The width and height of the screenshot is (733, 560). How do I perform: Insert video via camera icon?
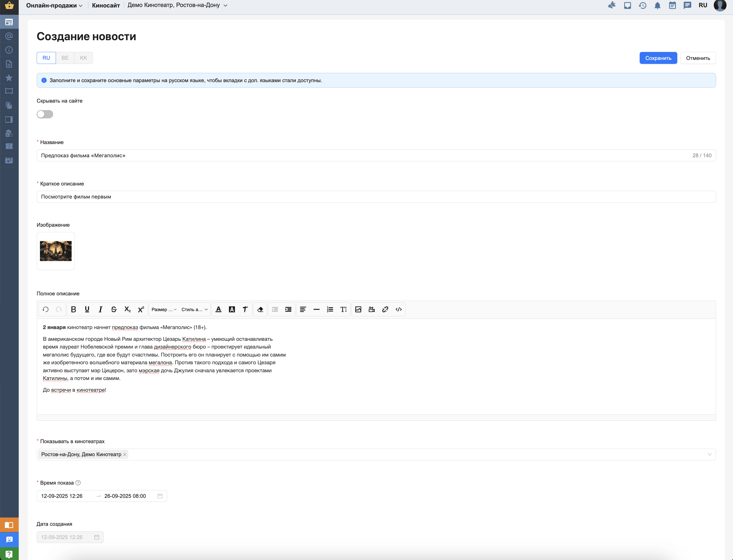372,309
